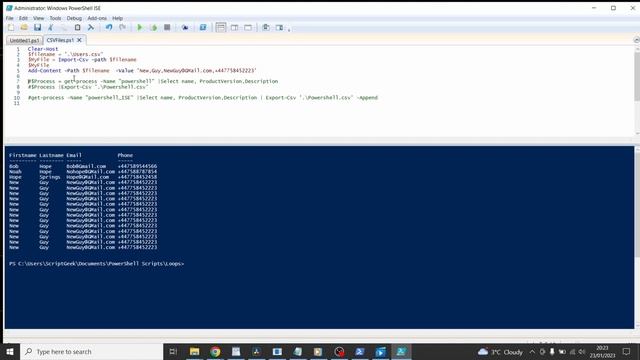Open Task View from the taskbar
Viewport: 640px width, 360px height.
pos(173,351)
